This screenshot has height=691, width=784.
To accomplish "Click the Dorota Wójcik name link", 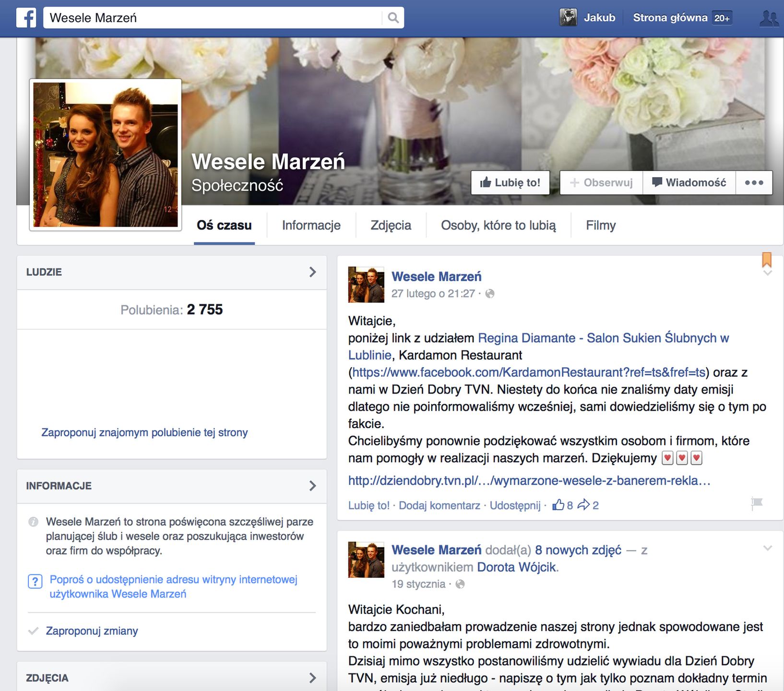I will pos(517,567).
